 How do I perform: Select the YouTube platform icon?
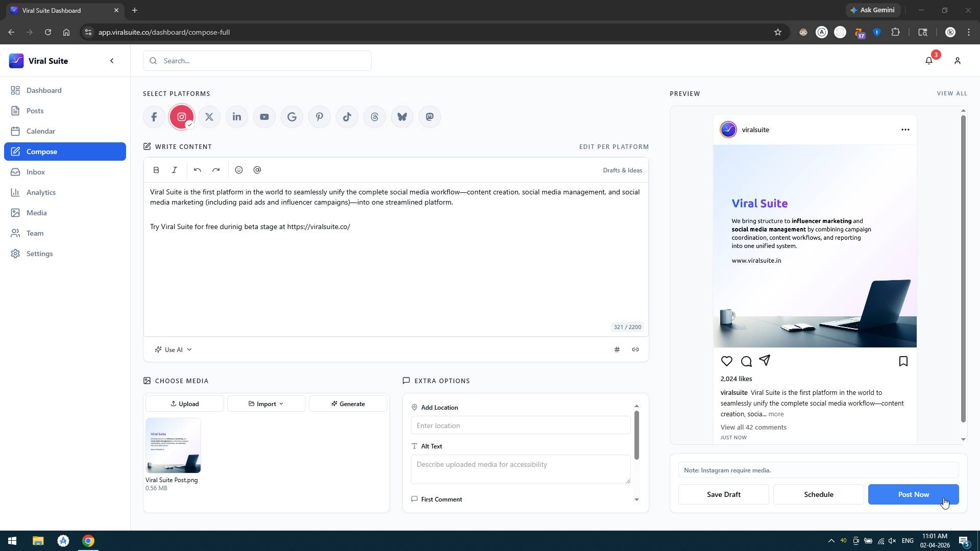point(264,117)
